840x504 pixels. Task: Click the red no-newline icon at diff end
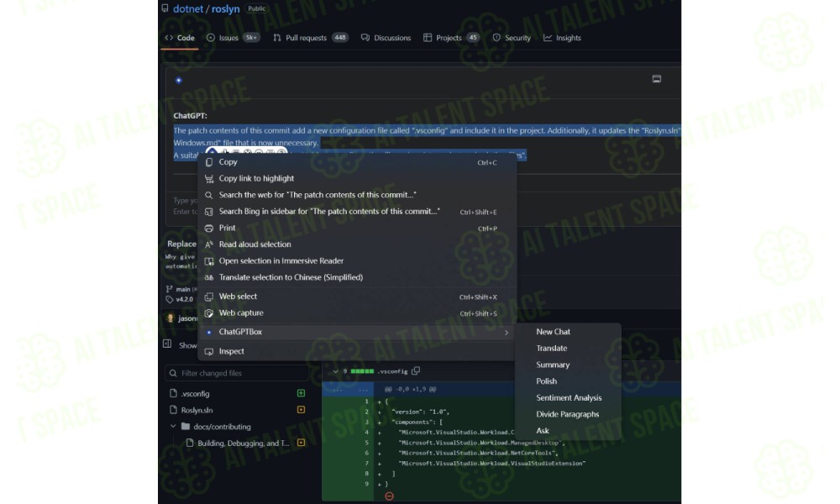coord(390,496)
